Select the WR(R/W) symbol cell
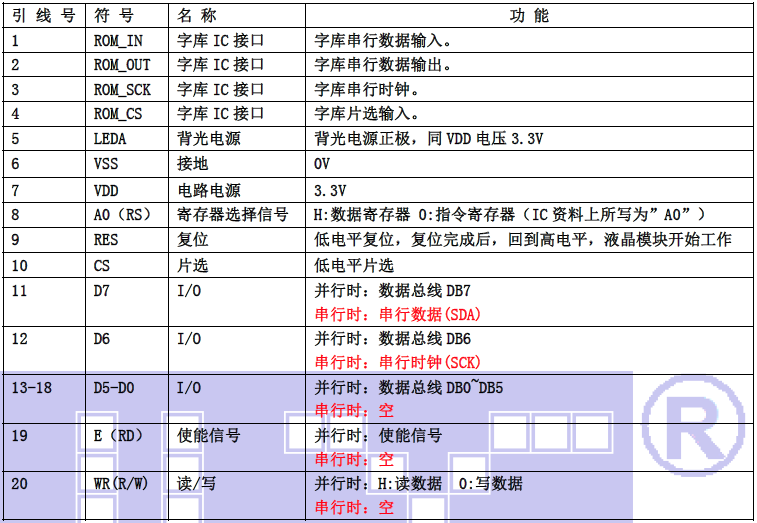The image size is (757, 523). pyautogui.click(x=121, y=484)
